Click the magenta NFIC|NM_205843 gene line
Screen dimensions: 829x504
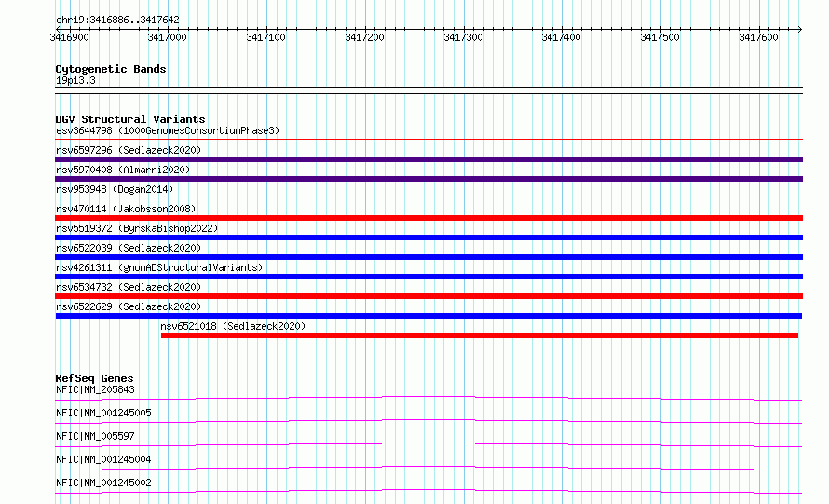pyautogui.click(x=428, y=398)
